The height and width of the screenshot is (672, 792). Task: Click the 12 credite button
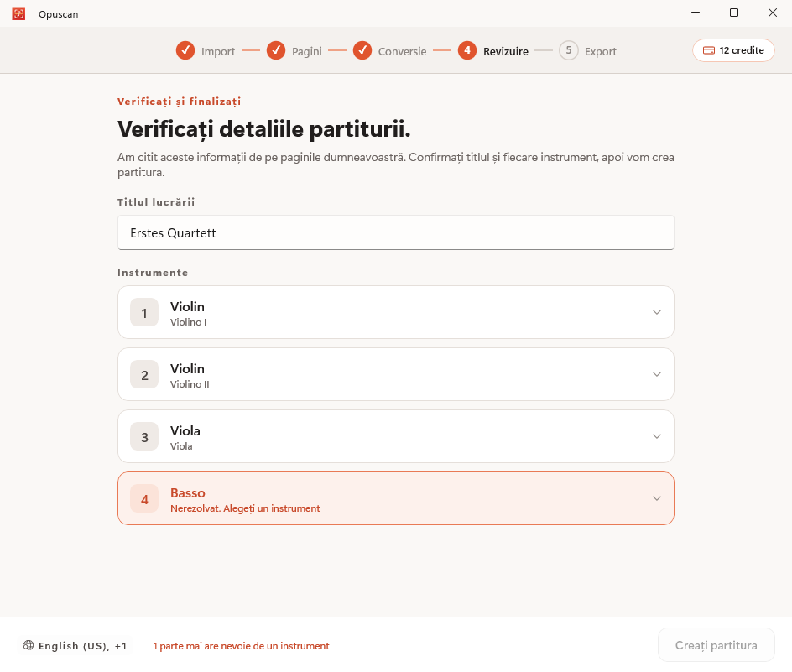(733, 50)
